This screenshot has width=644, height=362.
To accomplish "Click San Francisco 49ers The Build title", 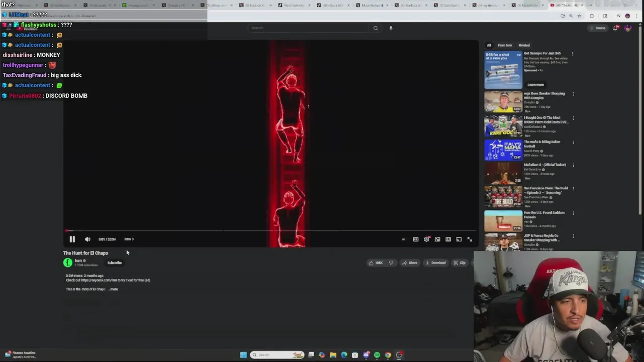I will [x=545, y=190].
